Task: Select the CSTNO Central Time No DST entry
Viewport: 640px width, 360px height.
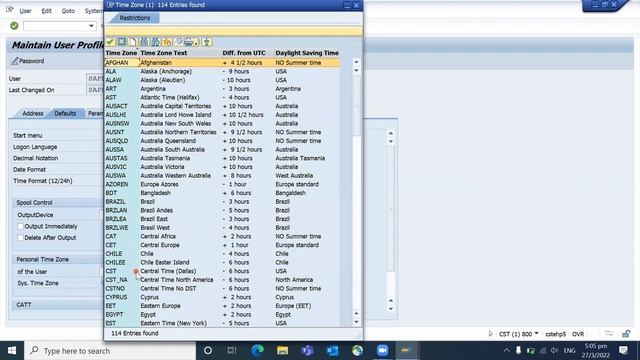Action: coord(222,289)
